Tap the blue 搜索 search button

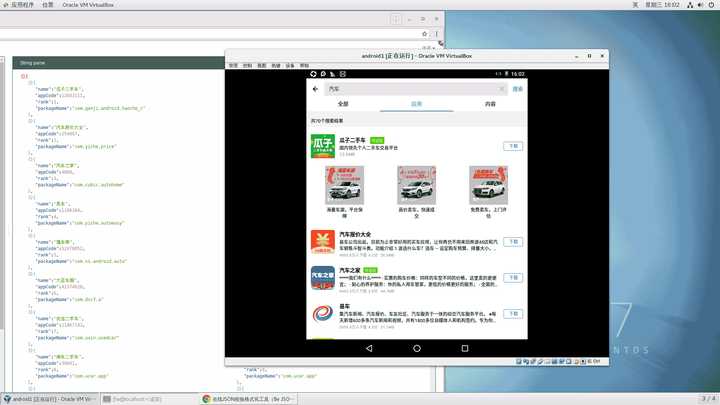tap(518, 89)
